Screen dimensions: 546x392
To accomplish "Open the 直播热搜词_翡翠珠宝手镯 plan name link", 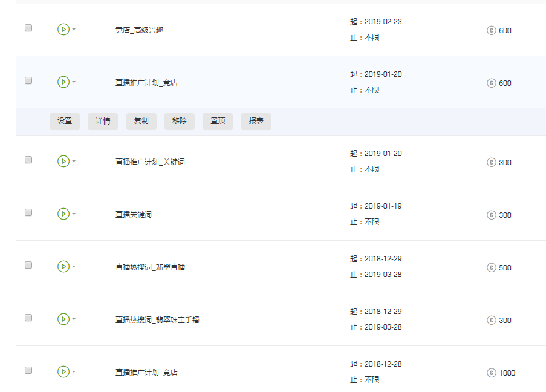I will 157,319.
